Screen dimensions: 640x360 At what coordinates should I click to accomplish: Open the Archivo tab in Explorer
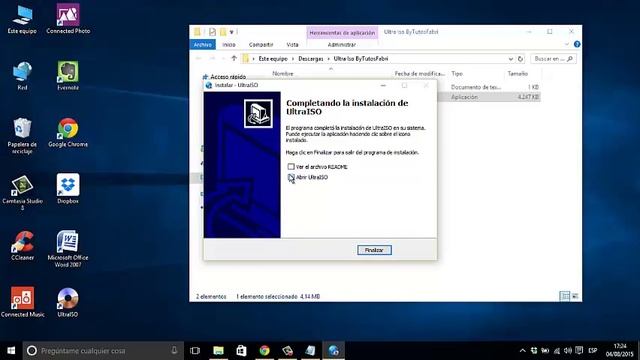pyautogui.click(x=203, y=44)
